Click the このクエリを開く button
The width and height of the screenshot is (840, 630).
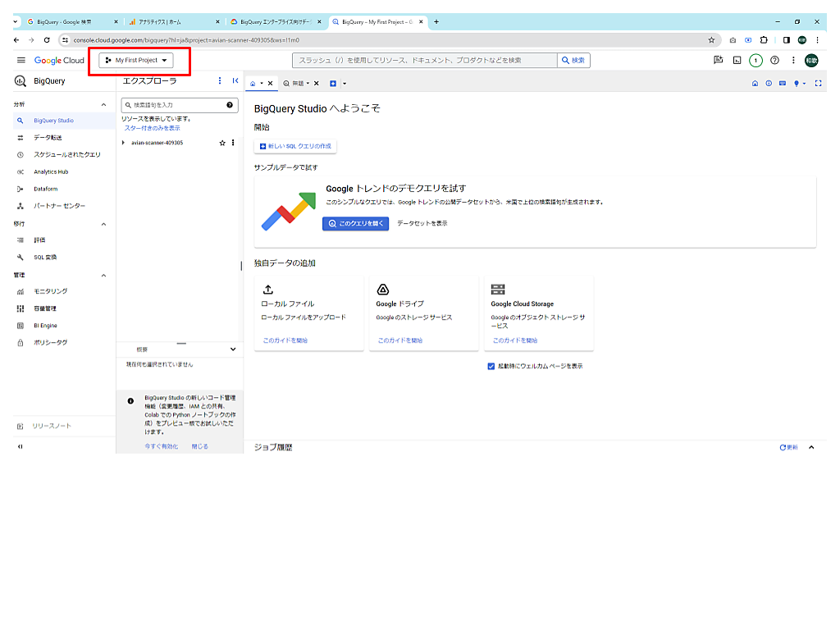pyautogui.click(x=355, y=223)
